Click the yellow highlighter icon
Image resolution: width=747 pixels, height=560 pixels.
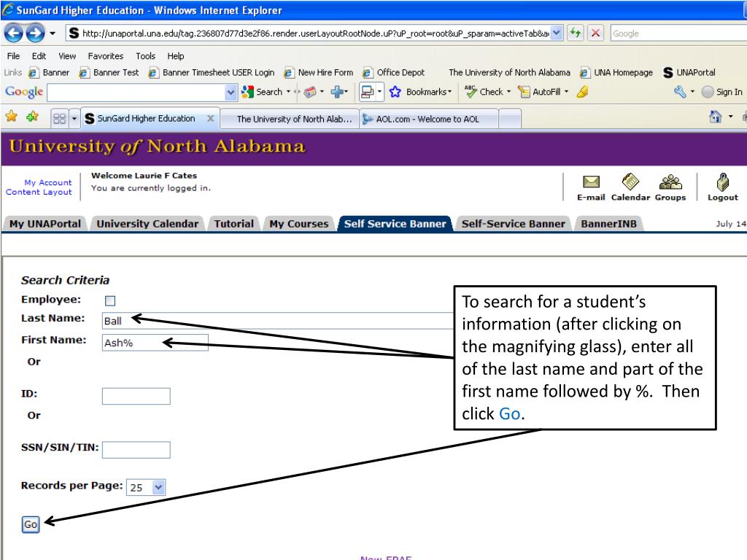[582, 92]
